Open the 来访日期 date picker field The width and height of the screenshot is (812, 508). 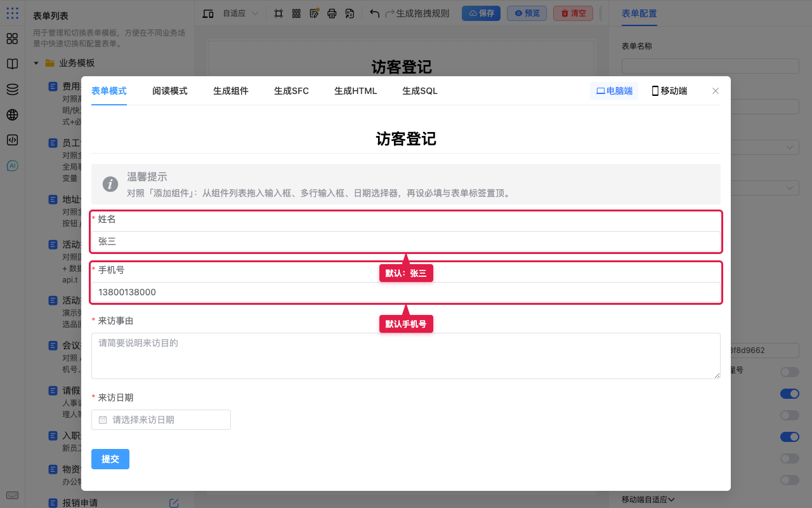(x=161, y=420)
